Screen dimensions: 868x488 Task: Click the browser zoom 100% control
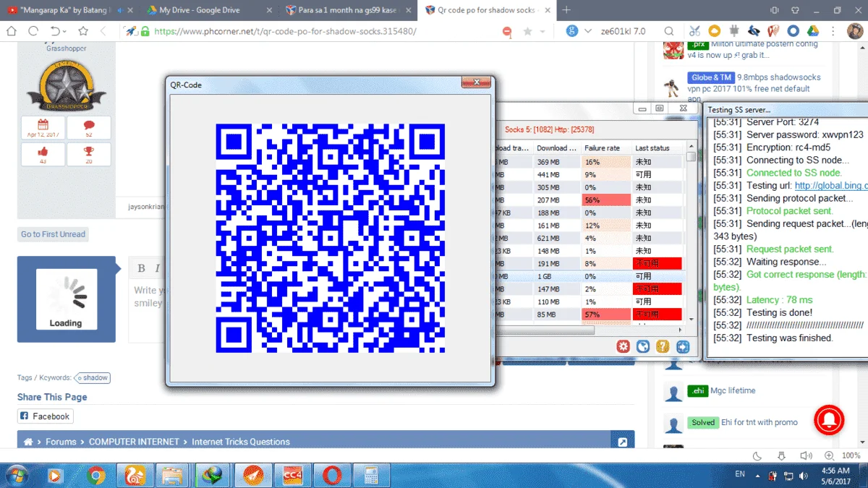pos(851,455)
